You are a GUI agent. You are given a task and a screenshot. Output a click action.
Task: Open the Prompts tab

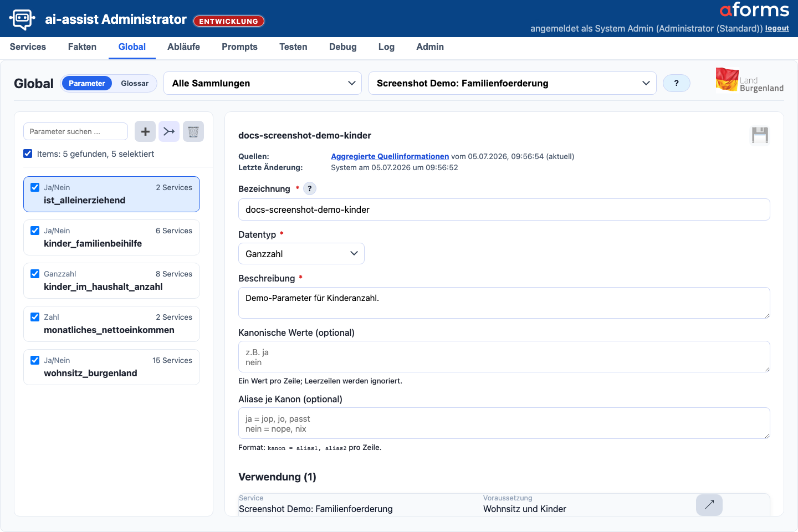point(239,47)
